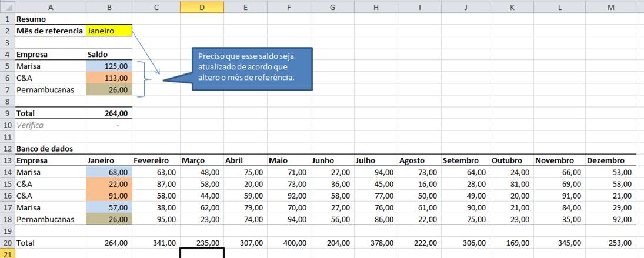Viewport: 644px width, 258px height.
Task: Select Marisa Janeiro value 68,00
Action: [109, 172]
